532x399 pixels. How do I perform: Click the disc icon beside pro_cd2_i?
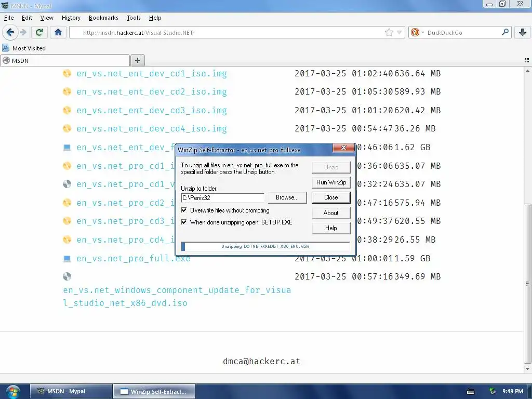point(67,203)
